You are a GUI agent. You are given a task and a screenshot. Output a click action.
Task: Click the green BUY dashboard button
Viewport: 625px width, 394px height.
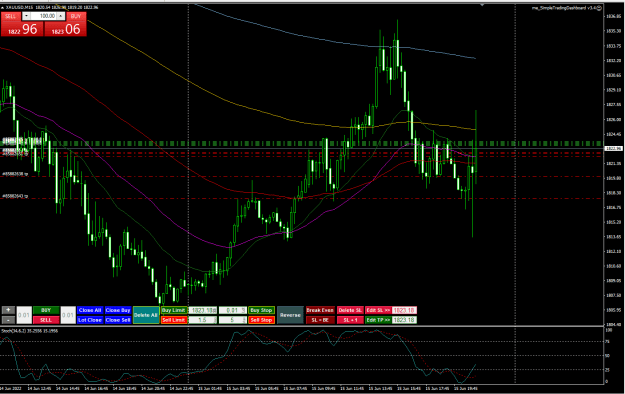click(x=46, y=310)
